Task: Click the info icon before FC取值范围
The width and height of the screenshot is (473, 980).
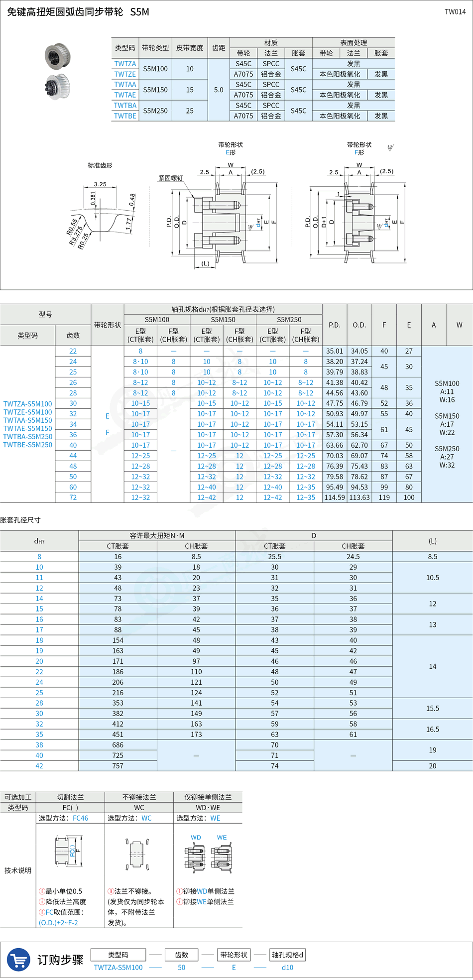Action: point(42,912)
